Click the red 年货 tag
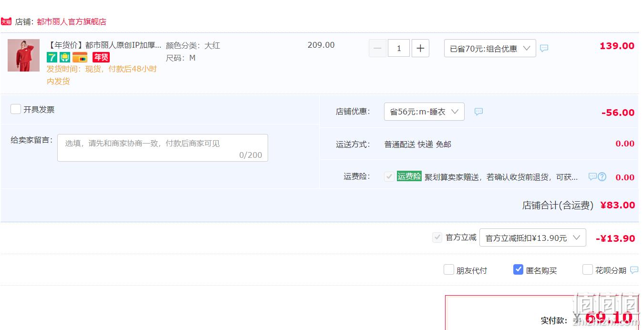The height and width of the screenshot is (330, 644). tap(101, 57)
